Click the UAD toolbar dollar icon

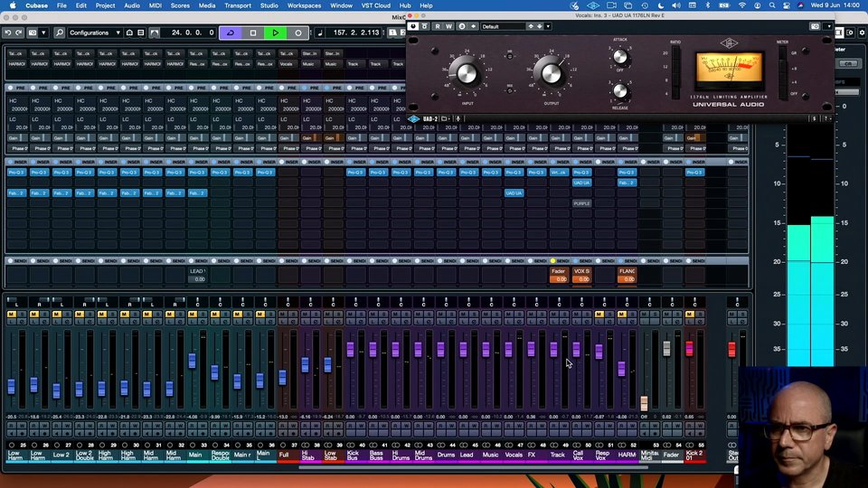pos(814,118)
